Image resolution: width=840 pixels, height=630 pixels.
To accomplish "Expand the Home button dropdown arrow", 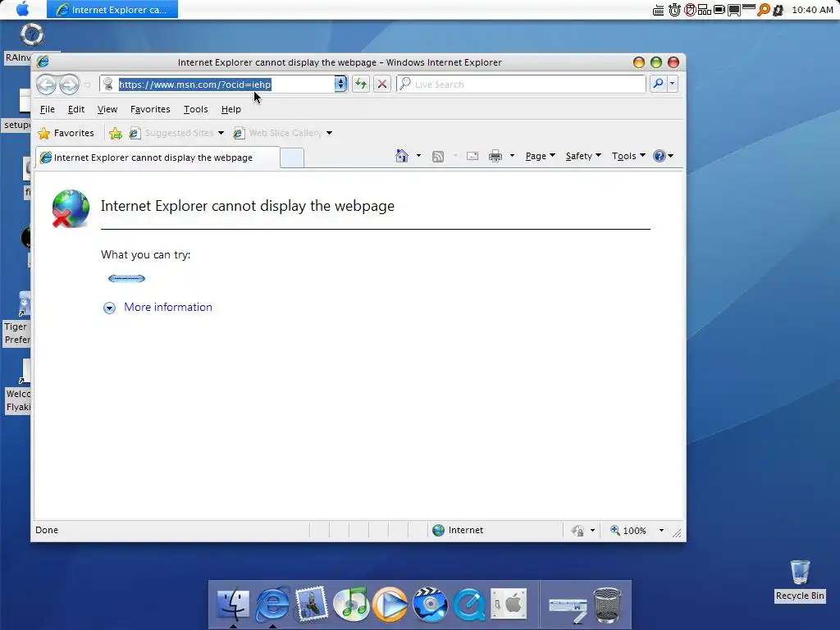I will pyautogui.click(x=418, y=156).
